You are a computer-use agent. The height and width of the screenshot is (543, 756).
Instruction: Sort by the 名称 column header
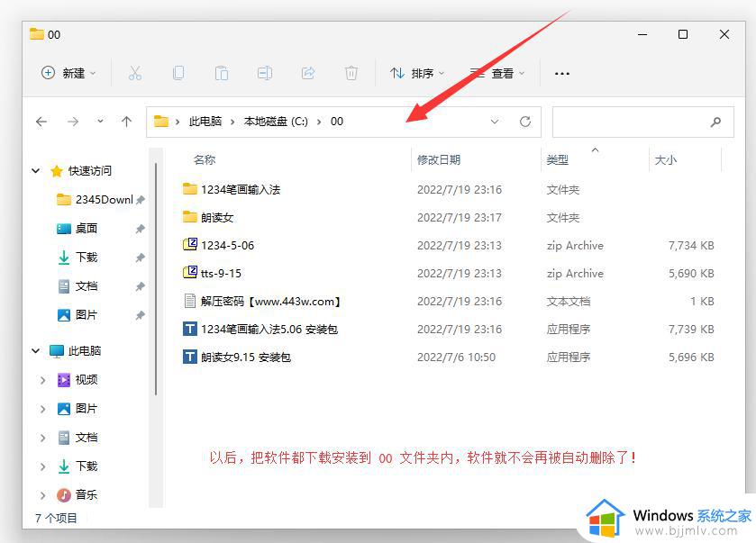point(205,159)
